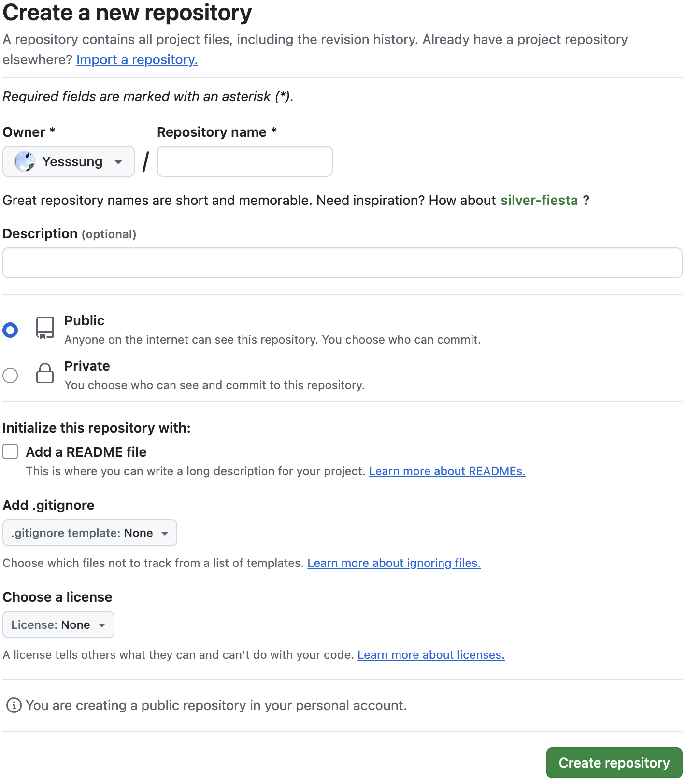686x784 pixels.
Task: Open the License dropdown
Action: pos(58,624)
